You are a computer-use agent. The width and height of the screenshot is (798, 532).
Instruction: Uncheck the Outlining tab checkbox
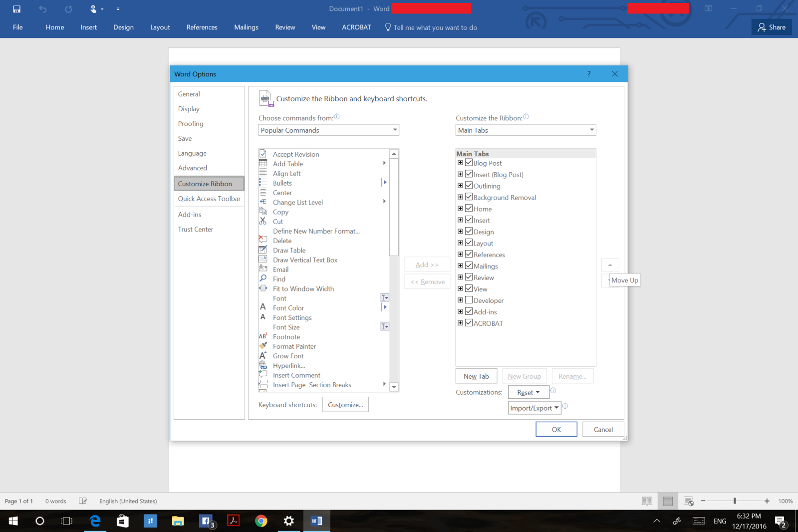[469, 186]
